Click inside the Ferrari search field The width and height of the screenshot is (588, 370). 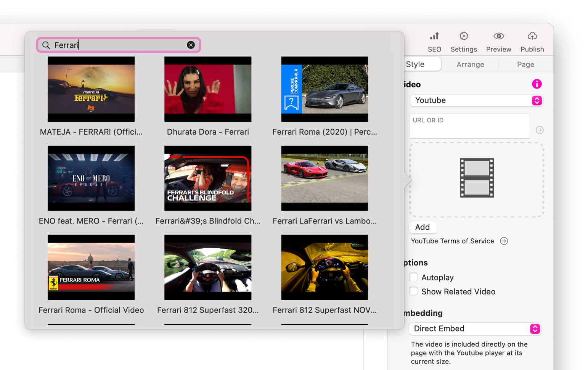(119, 45)
